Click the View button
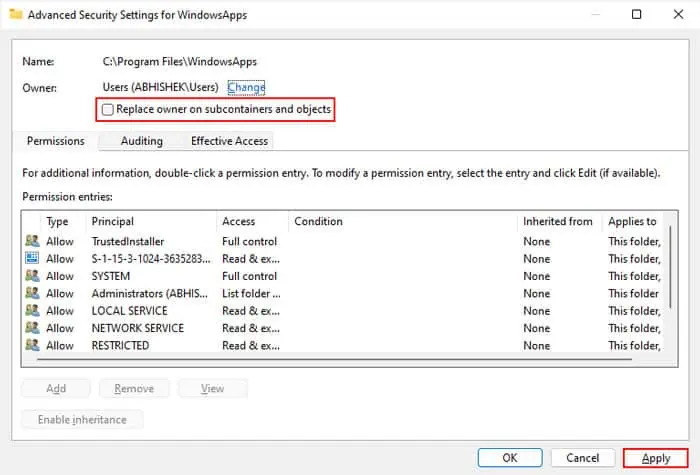The width and height of the screenshot is (700, 475). tap(212, 389)
